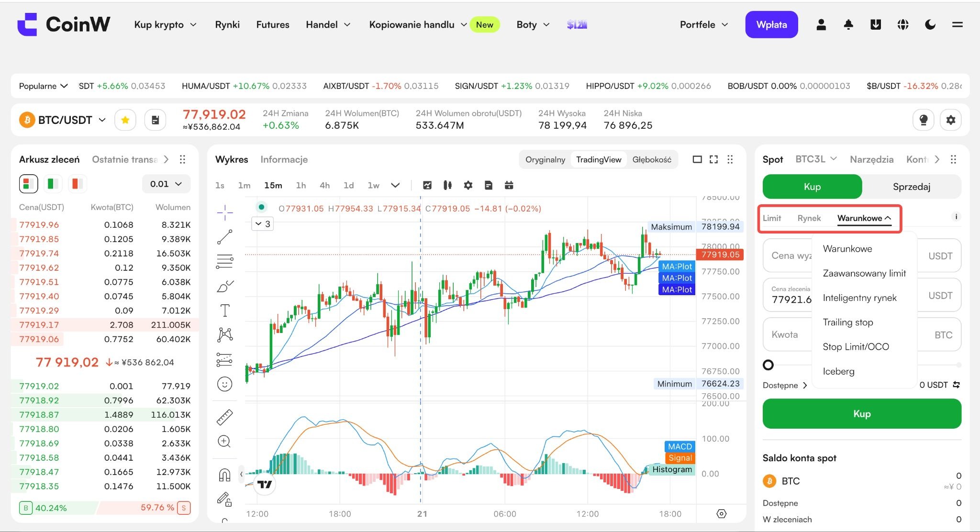Image resolution: width=980 pixels, height=532 pixels.
Task: Open the Informacje tab
Action: (x=284, y=159)
